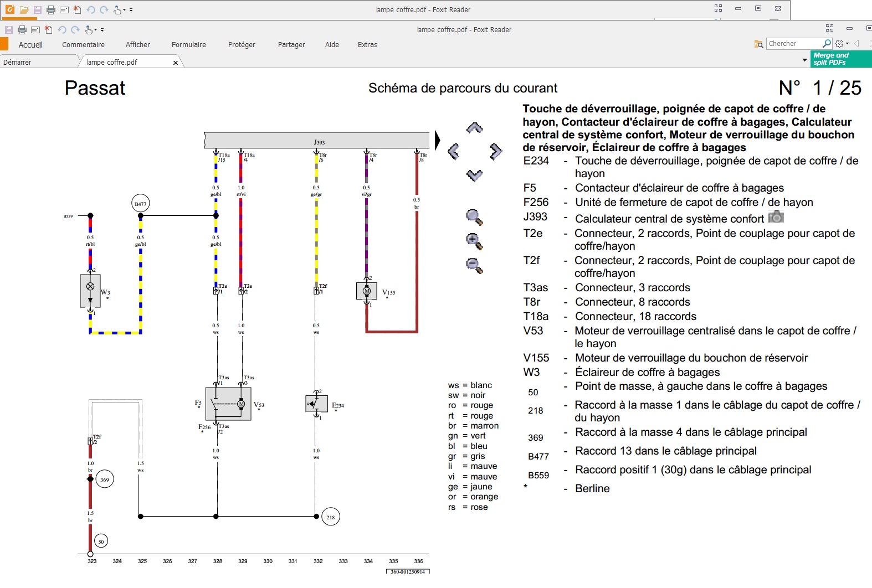Screen dimensions: 872x588
Task: Click the 'Schéma de parcours du courant' heading
Action: click(463, 88)
